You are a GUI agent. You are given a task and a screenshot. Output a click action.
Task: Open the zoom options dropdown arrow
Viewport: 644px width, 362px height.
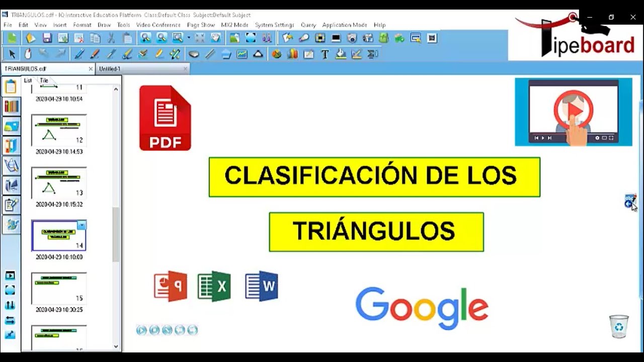point(189,38)
